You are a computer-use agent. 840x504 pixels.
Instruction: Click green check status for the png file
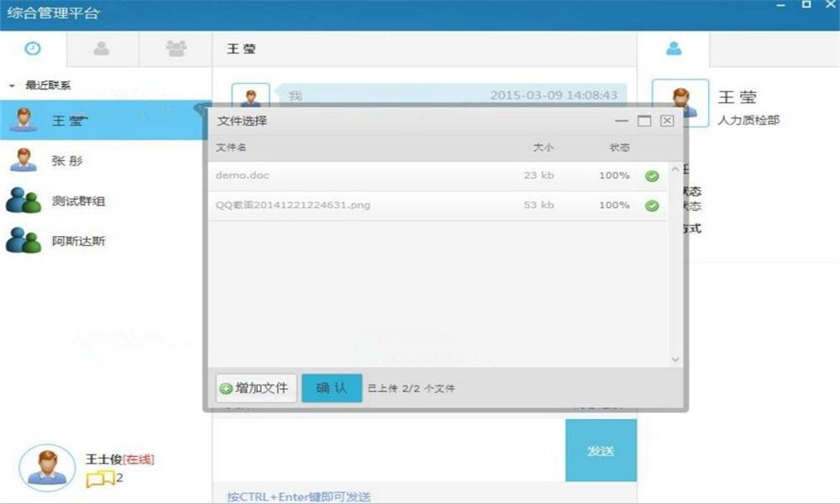652,206
